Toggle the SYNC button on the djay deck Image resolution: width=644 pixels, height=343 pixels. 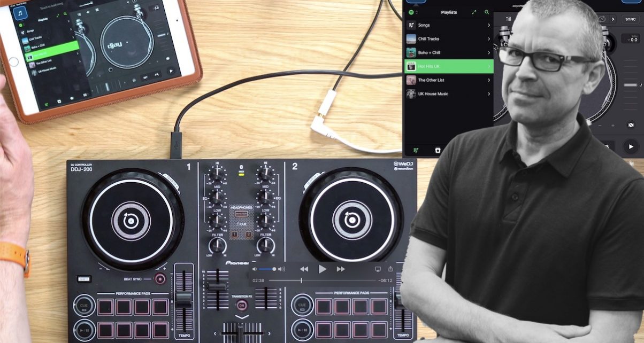tap(630, 19)
